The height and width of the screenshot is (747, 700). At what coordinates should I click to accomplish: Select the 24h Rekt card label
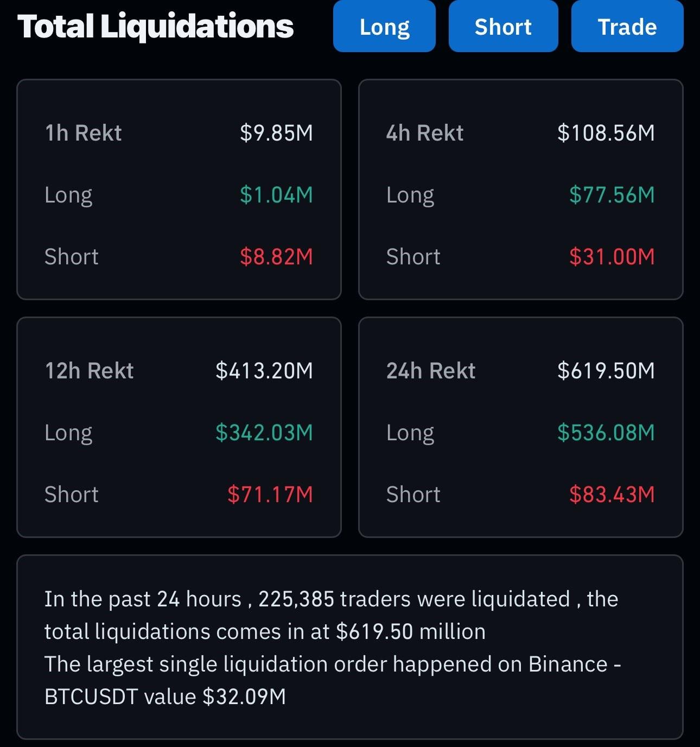pos(431,371)
